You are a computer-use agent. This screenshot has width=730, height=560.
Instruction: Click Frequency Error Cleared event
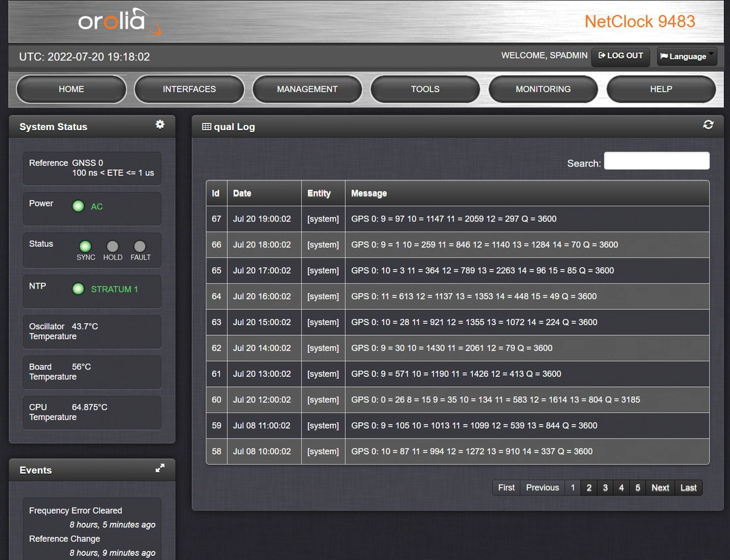(x=76, y=511)
